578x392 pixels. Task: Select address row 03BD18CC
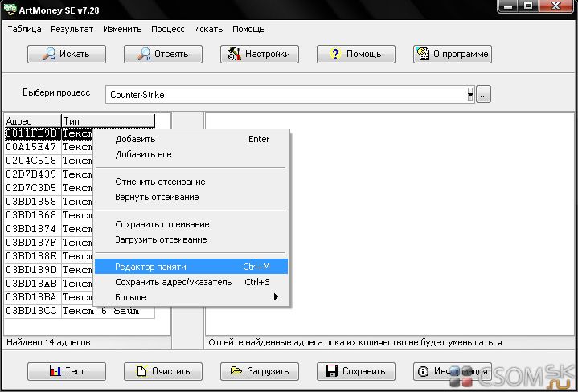[x=31, y=311]
